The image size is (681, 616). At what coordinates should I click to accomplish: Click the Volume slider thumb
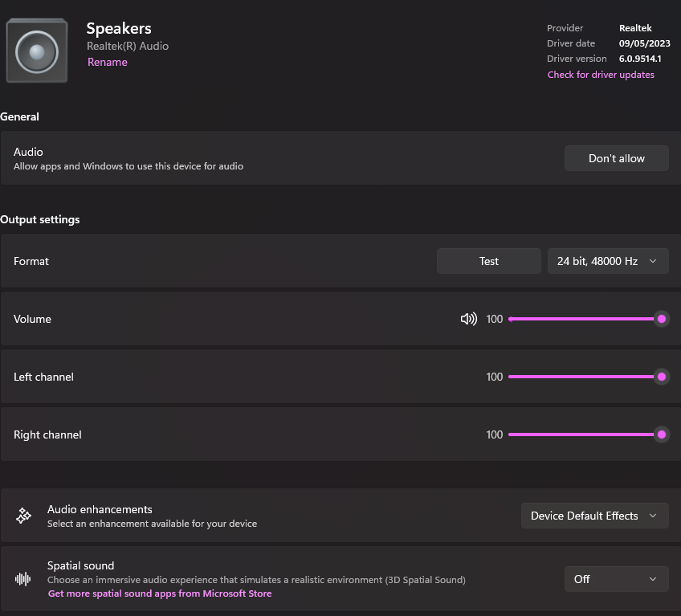click(662, 319)
